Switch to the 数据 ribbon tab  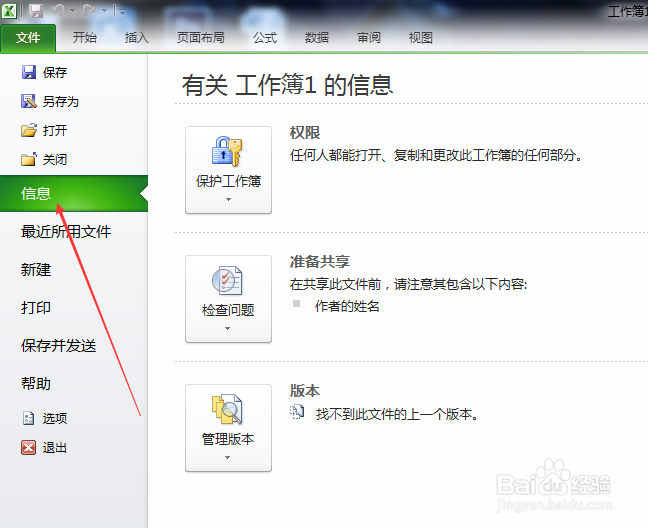pos(317,38)
